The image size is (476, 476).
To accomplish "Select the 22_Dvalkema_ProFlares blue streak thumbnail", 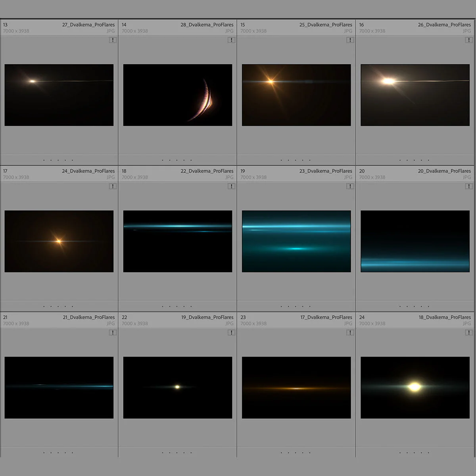I will 178,241.
